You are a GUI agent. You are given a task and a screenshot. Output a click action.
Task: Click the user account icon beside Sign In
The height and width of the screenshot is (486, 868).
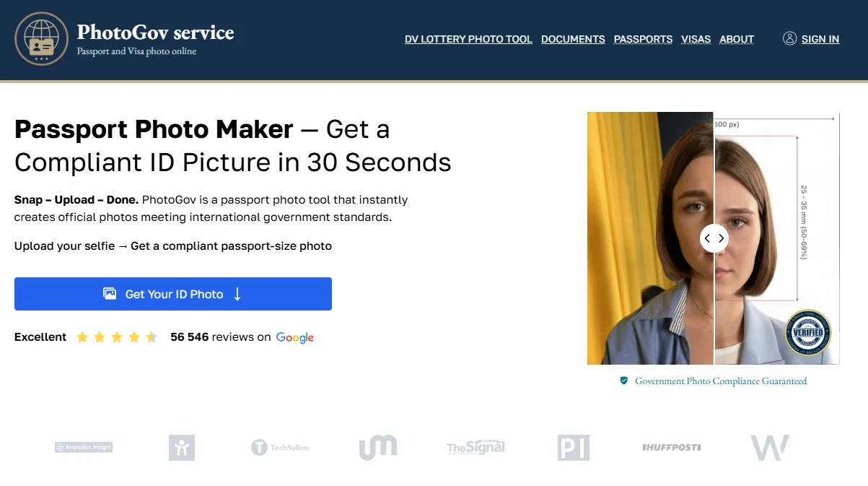point(789,38)
